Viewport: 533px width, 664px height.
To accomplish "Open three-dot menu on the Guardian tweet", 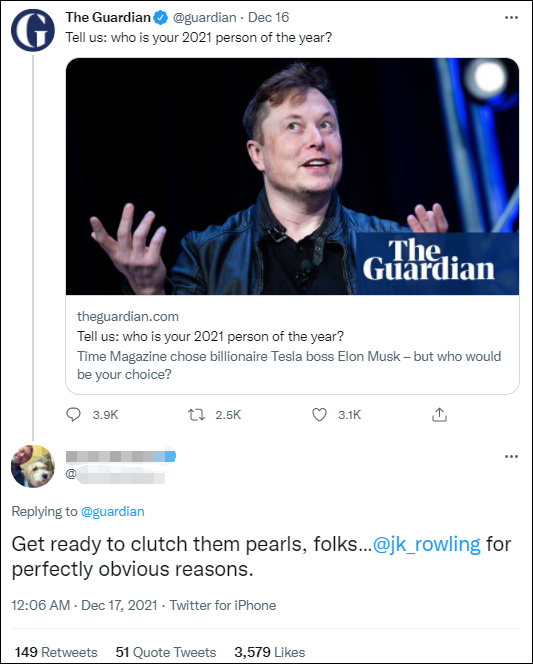I will click(511, 17).
